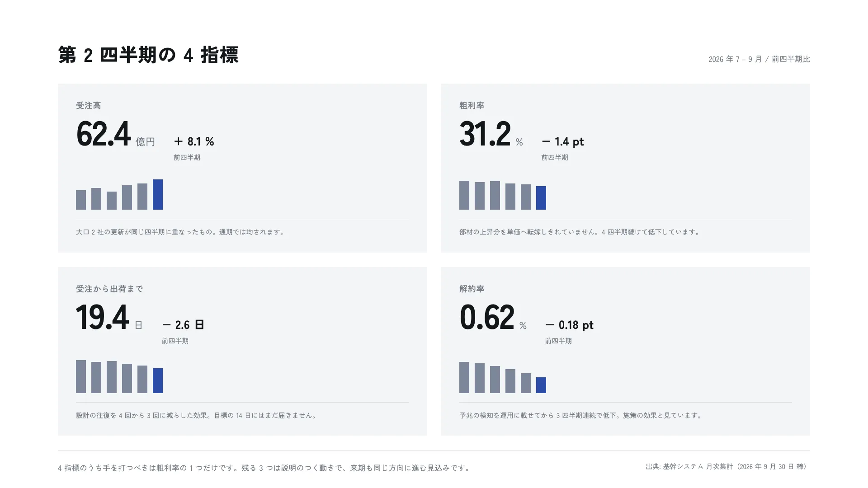This screenshot has height=488, width=868.
Task: Select the 受注高 card label
Action: click(x=89, y=105)
